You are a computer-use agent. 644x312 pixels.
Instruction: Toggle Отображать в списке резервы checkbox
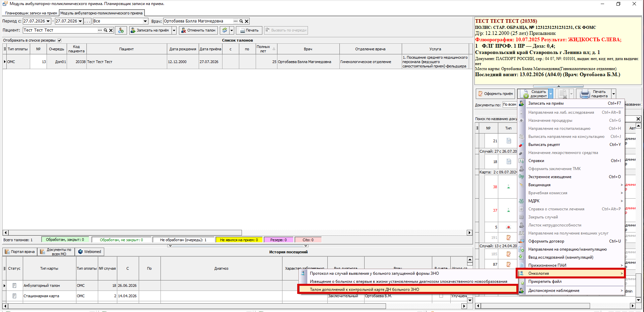pyautogui.click(x=59, y=40)
